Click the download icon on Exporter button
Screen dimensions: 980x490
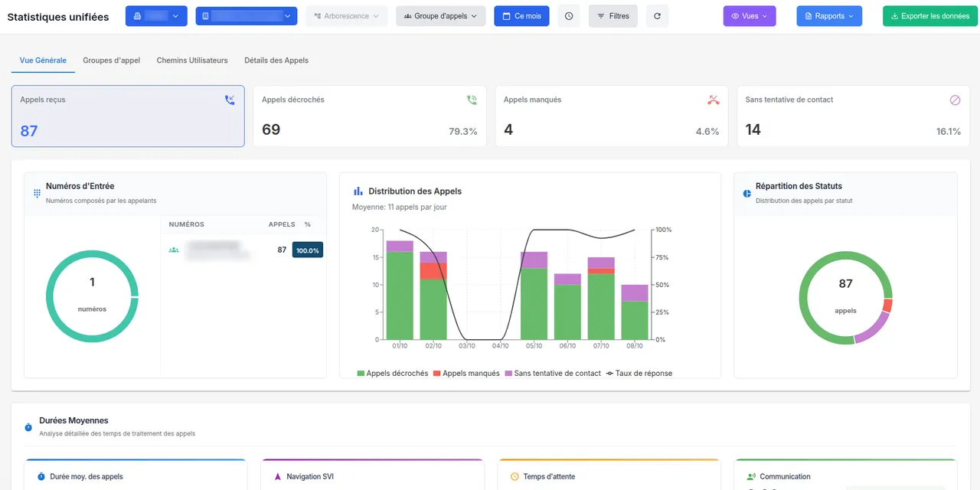895,16
